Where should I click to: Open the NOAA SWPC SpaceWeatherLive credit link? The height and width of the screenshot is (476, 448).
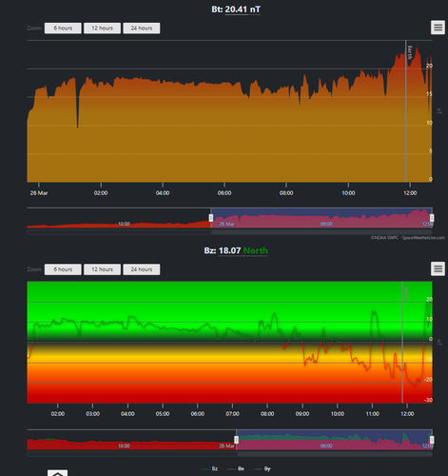[x=408, y=237]
